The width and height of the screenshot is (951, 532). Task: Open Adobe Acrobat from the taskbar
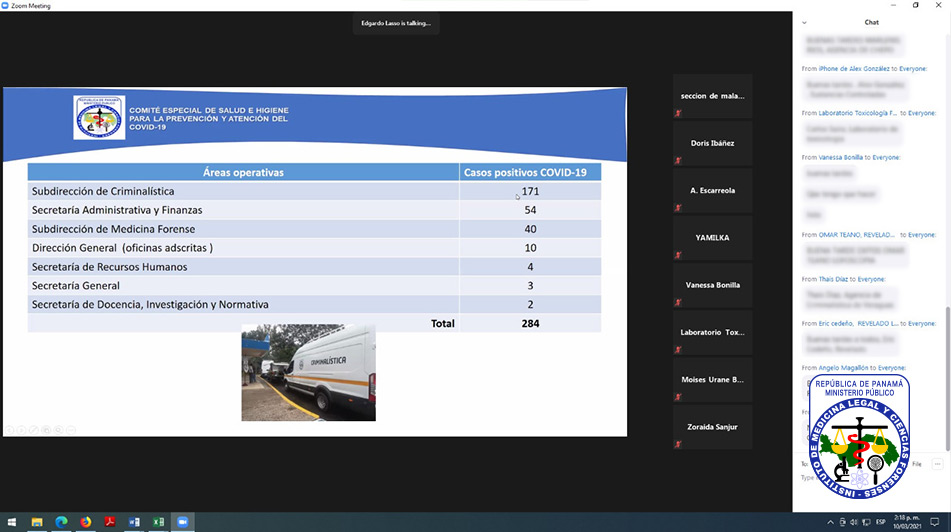[110, 522]
